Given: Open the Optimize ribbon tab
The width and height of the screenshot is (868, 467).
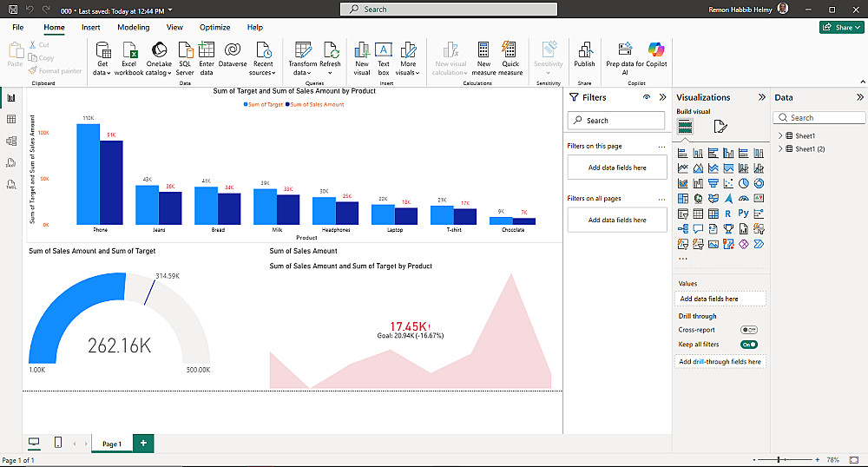Looking at the screenshot, I should tap(214, 27).
